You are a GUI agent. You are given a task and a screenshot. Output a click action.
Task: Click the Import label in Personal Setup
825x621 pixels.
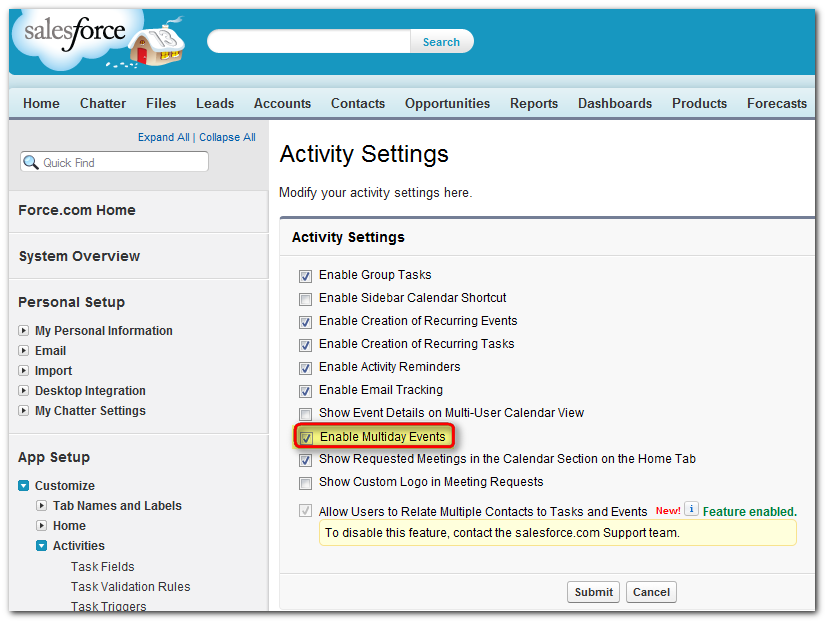coord(53,370)
